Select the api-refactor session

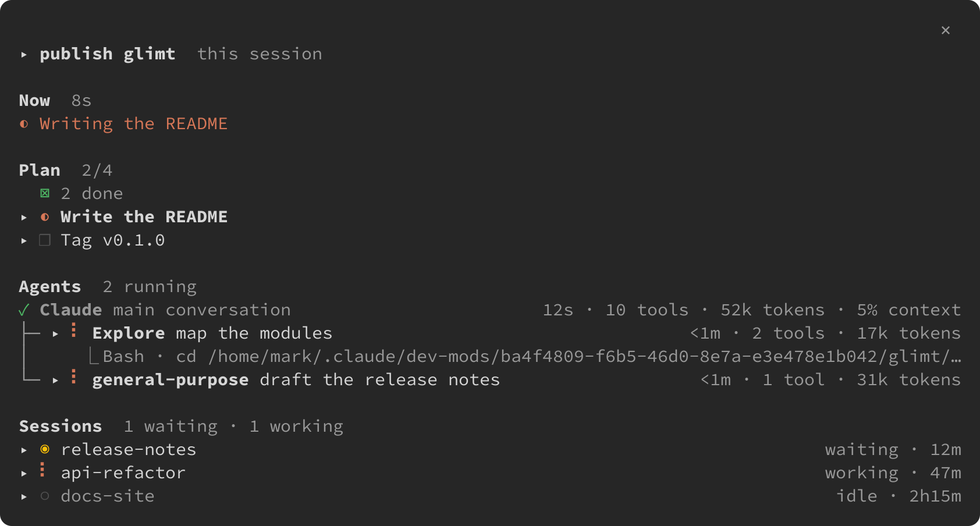[x=490, y=472]
